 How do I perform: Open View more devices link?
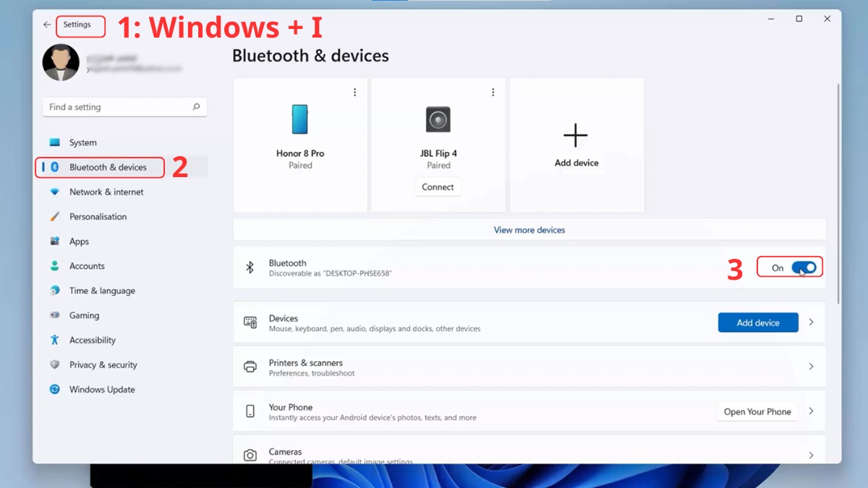click(x=529, y=230)
